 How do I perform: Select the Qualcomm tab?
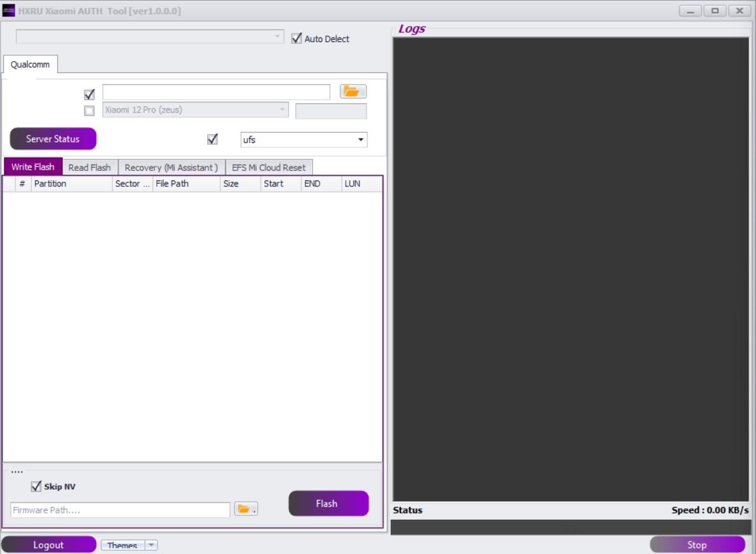[x=30, y=65]
